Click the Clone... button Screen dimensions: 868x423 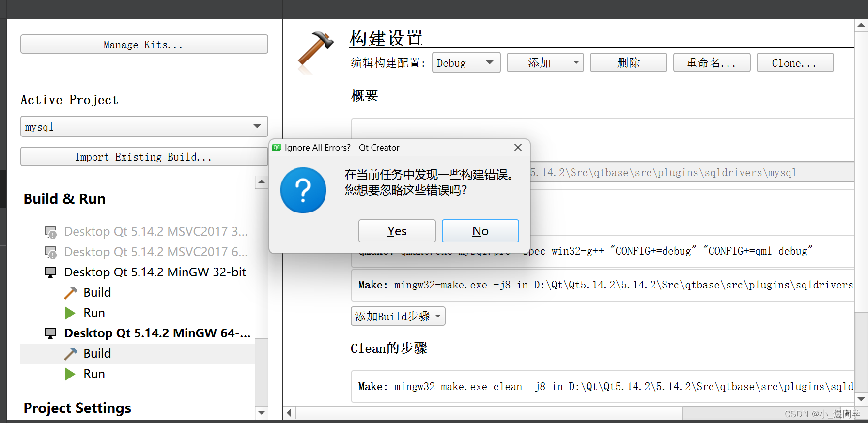[x=795, y=62]
